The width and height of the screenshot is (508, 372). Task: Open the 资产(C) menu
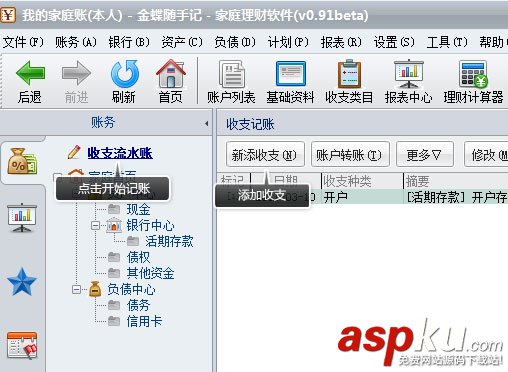182,42
